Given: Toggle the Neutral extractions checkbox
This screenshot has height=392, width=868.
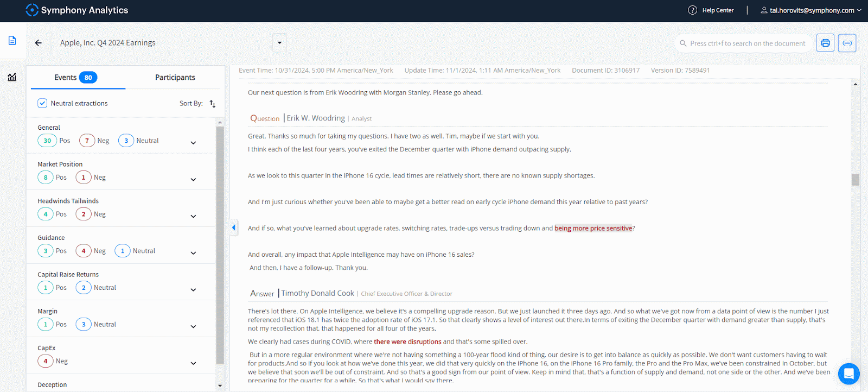Looking at the screenshot, I should (x=42, y=103).
